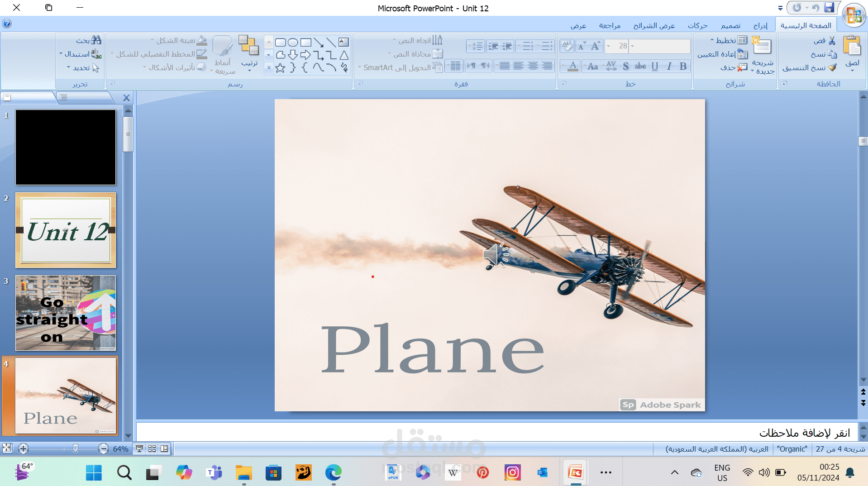Click the Save icon in the quick access toolbar
This screenshot has width=868, height=486.
coord(829,7)
